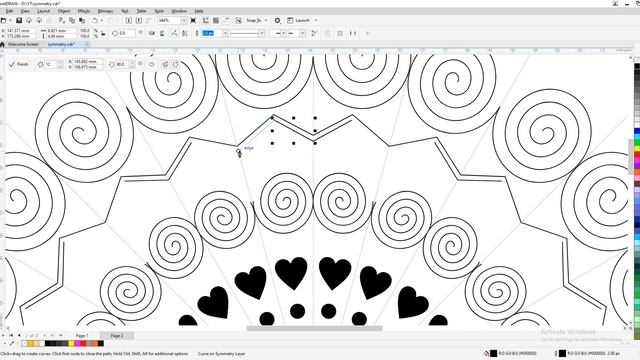Screen dimensions: 640x360
Task: Click the Show grid icon
Action: click(x=216, y=20)
